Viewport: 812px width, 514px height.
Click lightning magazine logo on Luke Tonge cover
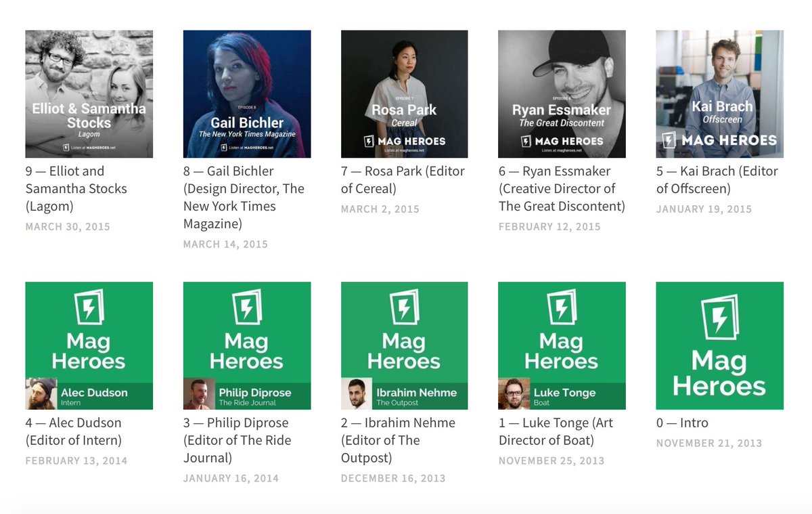(562, 307)
